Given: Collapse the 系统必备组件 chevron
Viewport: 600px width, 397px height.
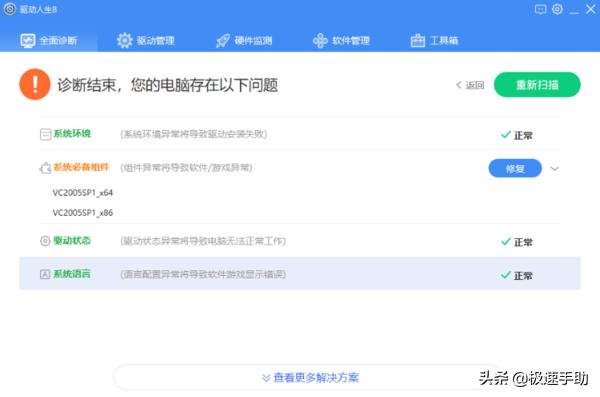Looking at the screenshot, I should 554,168.
